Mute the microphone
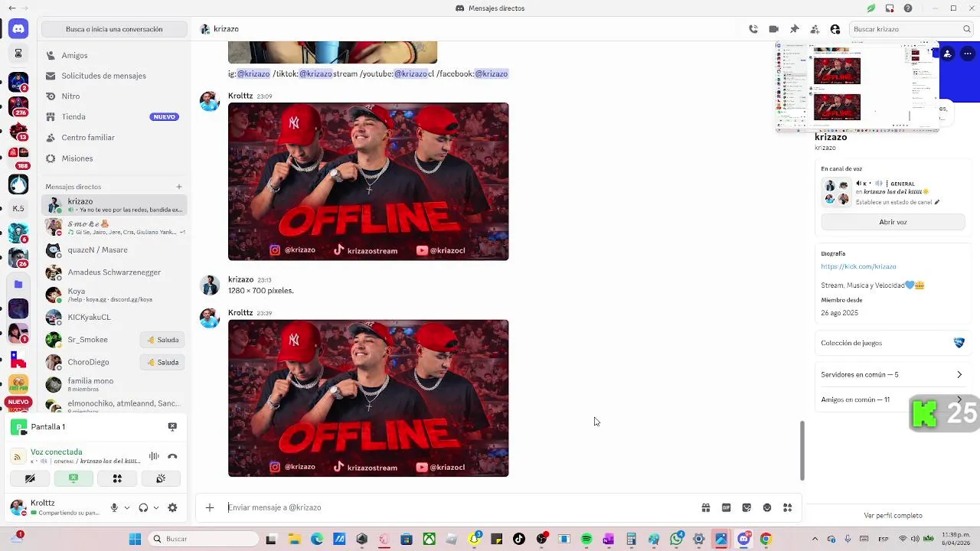The image size is (980, 551). [114, 507]
